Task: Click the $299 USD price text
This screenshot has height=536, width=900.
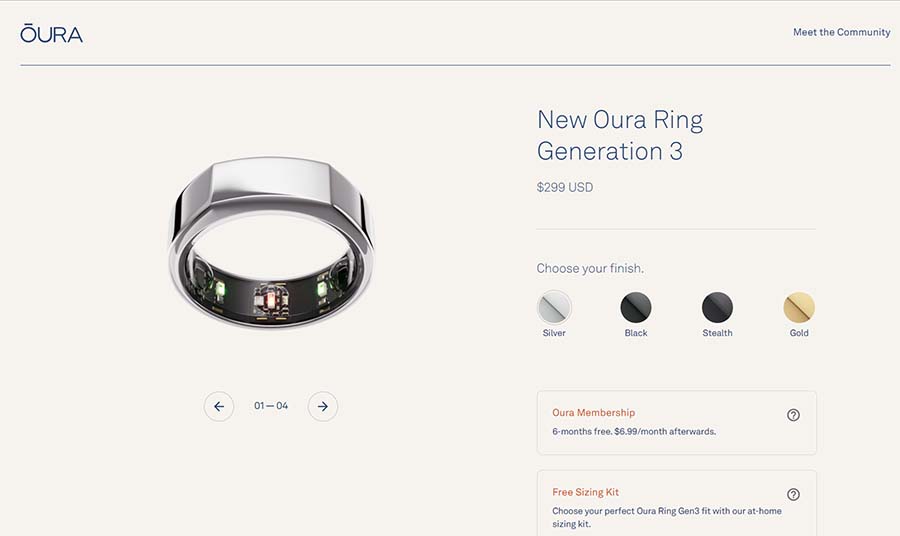Action: (x=565, y=187)
